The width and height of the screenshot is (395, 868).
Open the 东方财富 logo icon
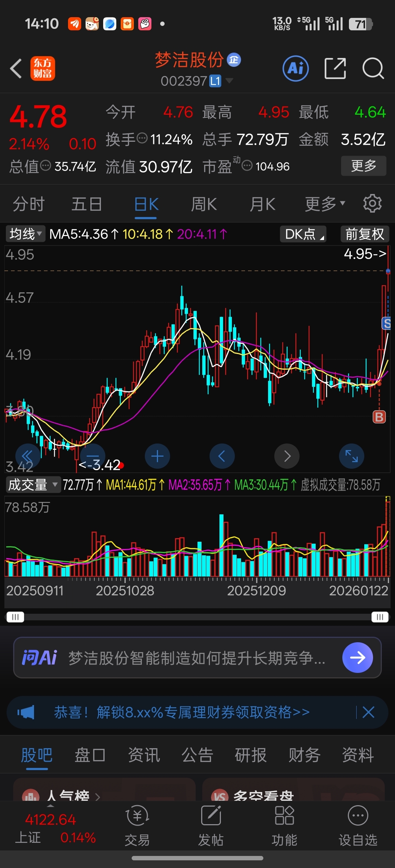pyautogui.click(x=42, y=68)
